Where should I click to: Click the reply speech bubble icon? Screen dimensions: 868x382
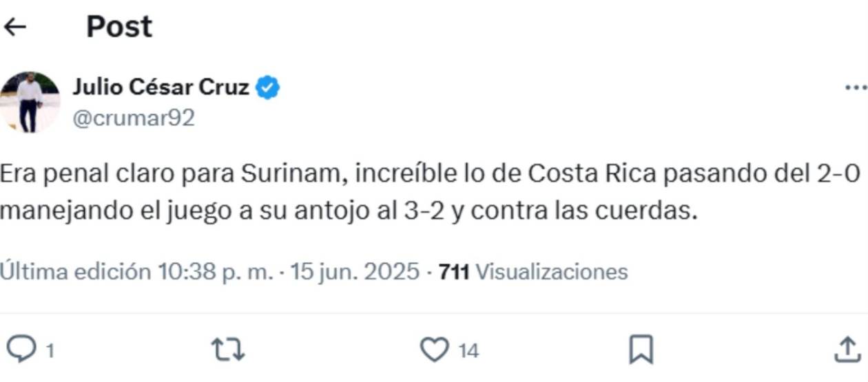click(x=21, y=350)
